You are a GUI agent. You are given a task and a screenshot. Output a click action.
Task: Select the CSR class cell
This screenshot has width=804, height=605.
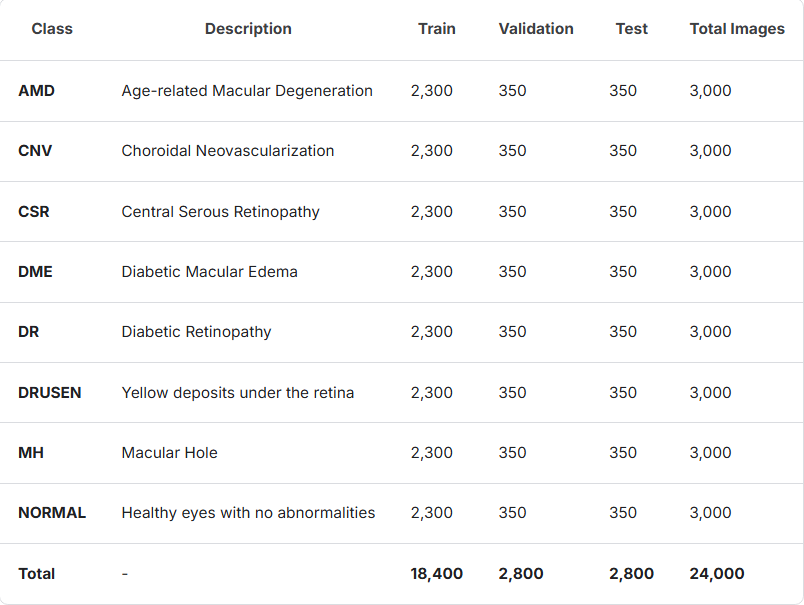click(34, 212)
